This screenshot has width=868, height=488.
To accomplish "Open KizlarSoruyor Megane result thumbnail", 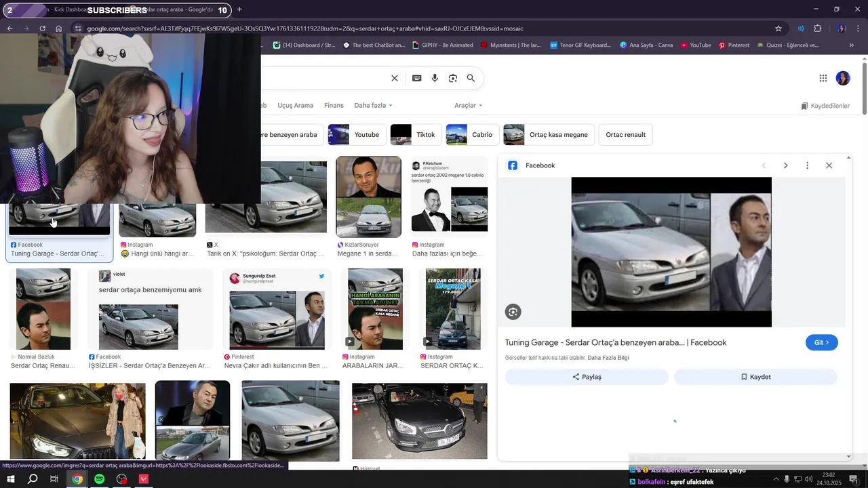I will point(369,197).
